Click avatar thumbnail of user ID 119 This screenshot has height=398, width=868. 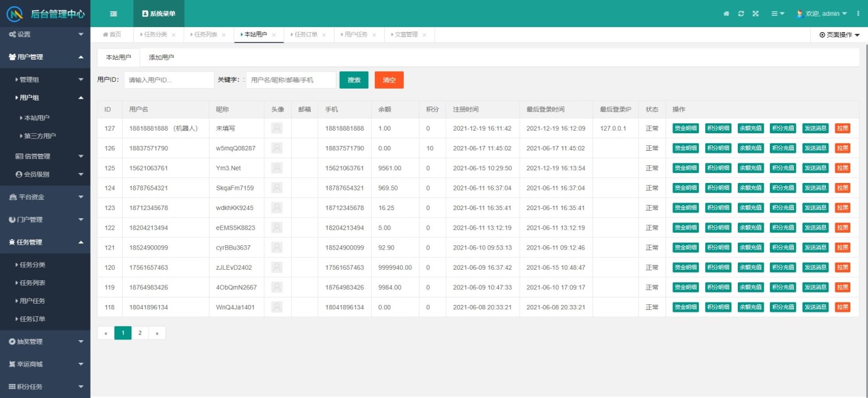tap(277, 287)
